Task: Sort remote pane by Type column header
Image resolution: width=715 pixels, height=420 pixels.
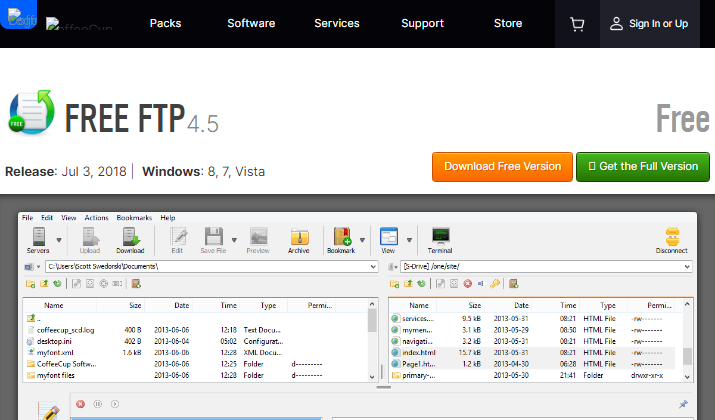Action: click(608, 306)
